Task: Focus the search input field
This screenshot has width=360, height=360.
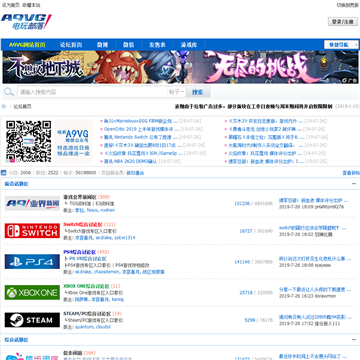Action: tap(92, 92)
